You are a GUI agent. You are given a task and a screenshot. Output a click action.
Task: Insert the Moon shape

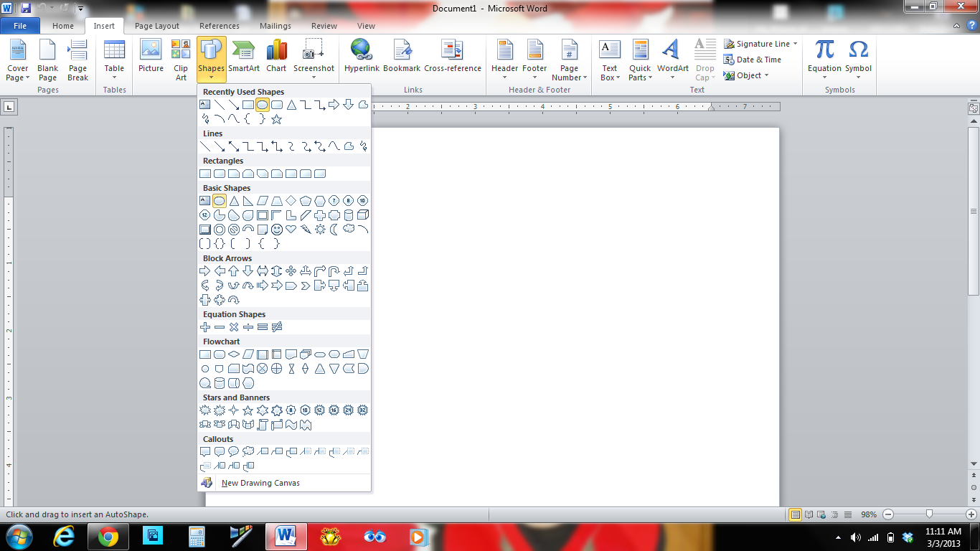(334, 230)
